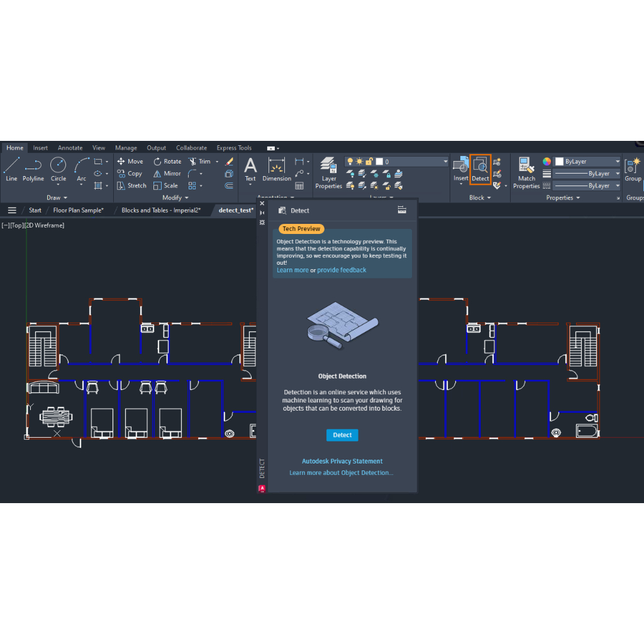Image resolution: width=644 pixels, height=644 pixels.
Task: Click the Layer Lock icon
Action: coord(387,174)
